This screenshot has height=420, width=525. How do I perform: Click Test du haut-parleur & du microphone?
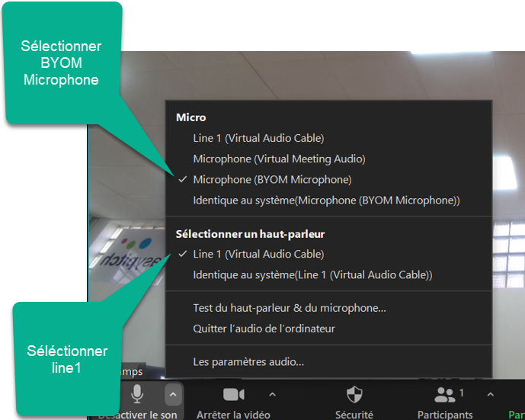point(290,308)
